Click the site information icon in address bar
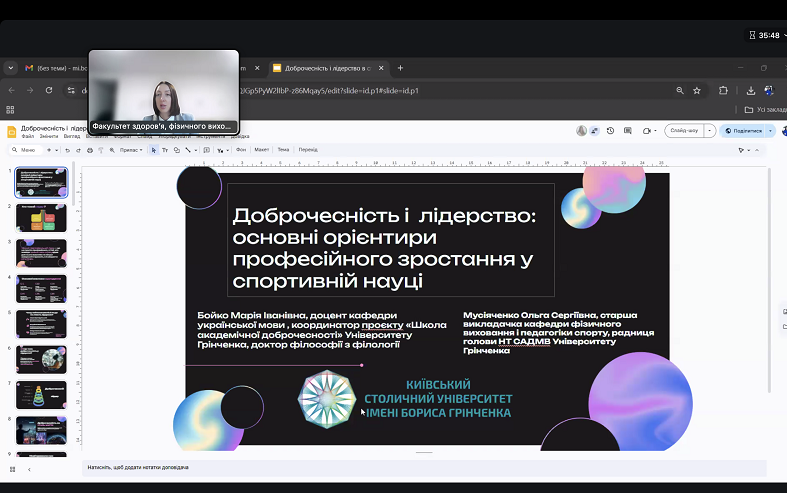Viewport: 787px width, 493px height. tap(71, 90)
